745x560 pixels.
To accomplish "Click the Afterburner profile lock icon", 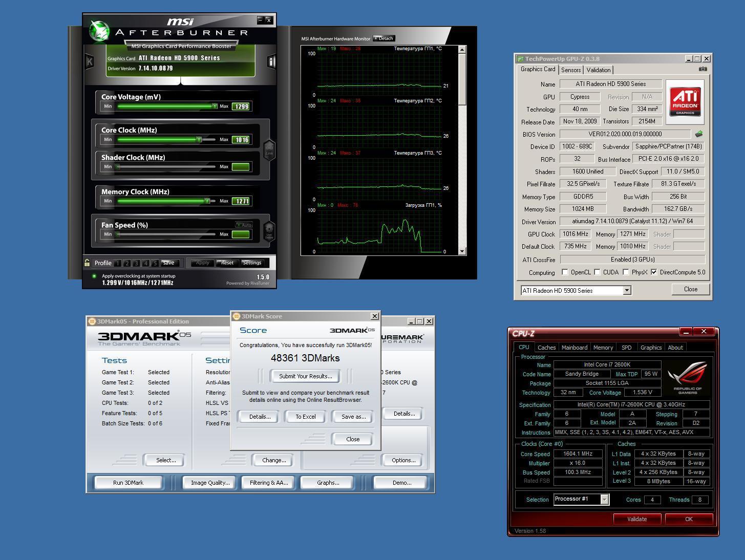I will (87, 263).
